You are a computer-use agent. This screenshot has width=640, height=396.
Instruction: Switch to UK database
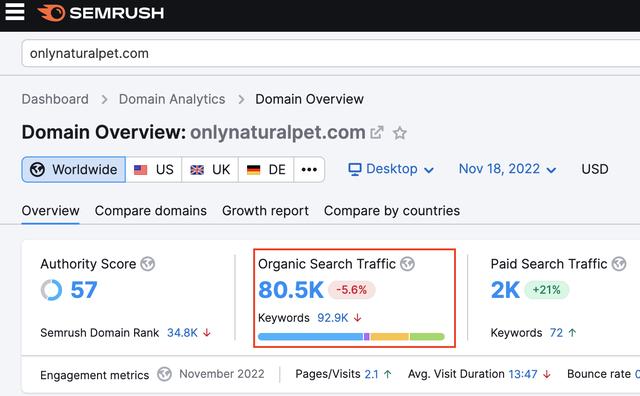coord(210,169)
